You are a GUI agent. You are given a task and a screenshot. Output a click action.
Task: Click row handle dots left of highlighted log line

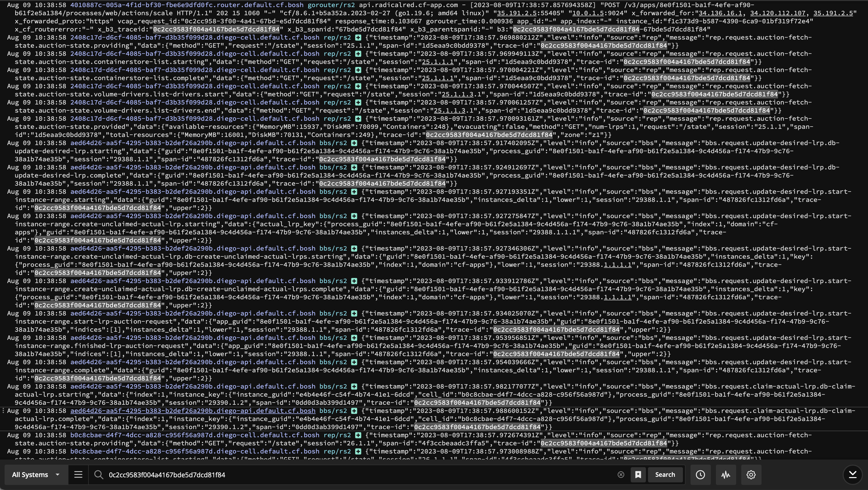click(x=3, y=410)
